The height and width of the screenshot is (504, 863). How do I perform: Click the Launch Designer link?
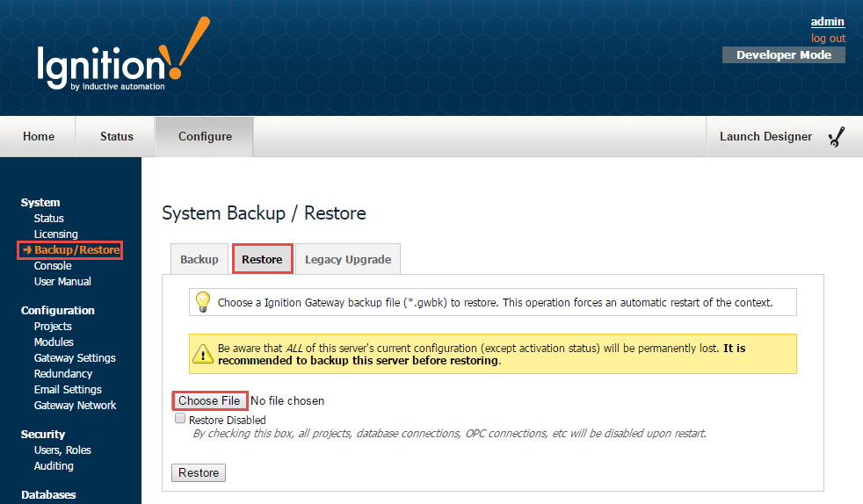(x=765, y=136)
